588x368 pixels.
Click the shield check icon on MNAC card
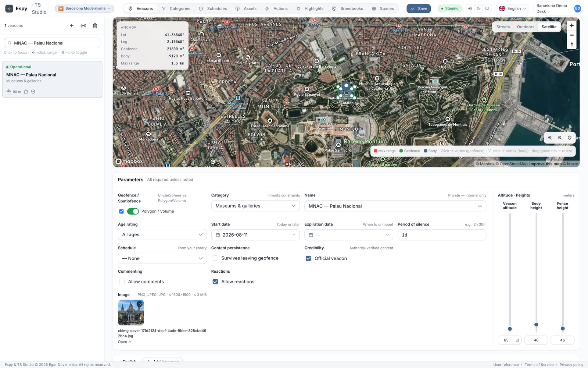tap(33, 92)
